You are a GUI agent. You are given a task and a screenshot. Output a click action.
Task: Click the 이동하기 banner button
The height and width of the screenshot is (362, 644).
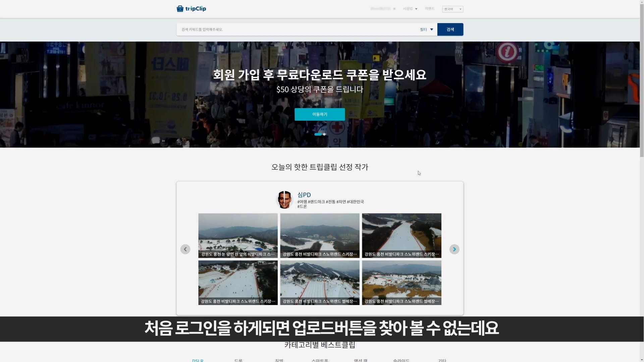point(320,114)
